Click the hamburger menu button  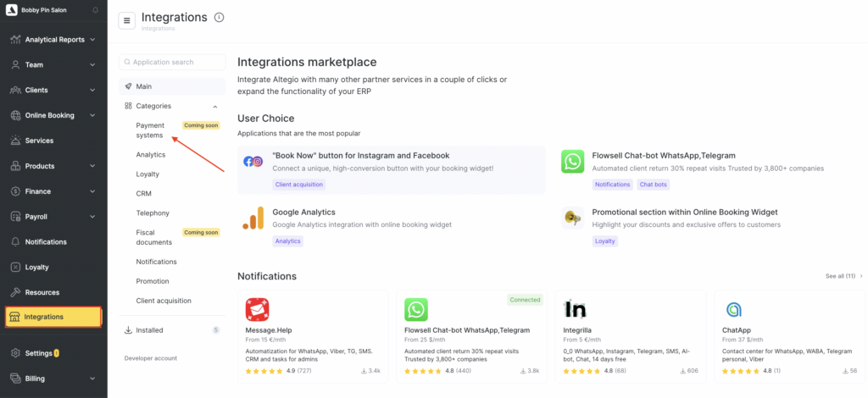point(127,21)
